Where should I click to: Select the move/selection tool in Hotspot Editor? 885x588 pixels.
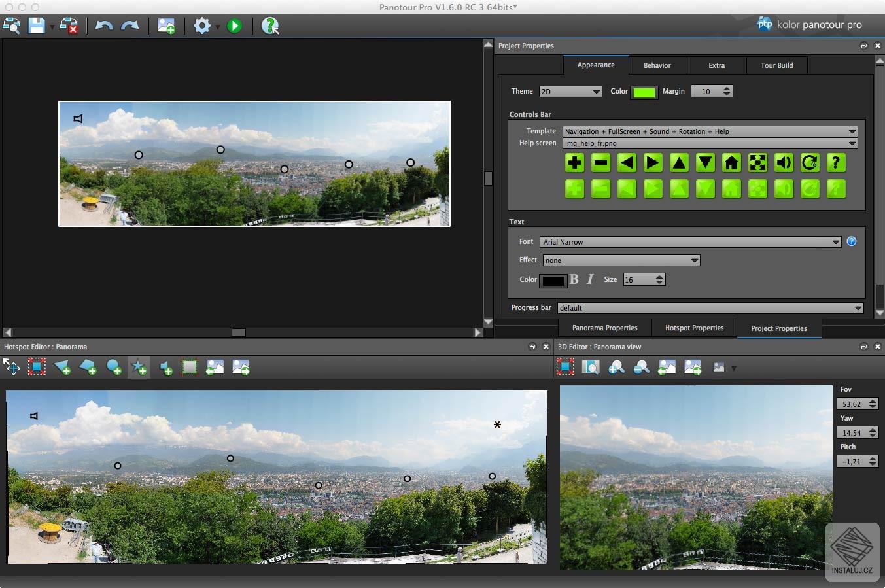(11, 367)
